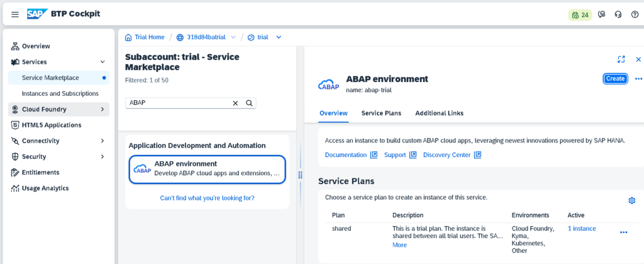The width and height of the screenshot is (644, 264).
Task: Open the trial subaccount breadcrumb dropdown
Action: [279, 37]
